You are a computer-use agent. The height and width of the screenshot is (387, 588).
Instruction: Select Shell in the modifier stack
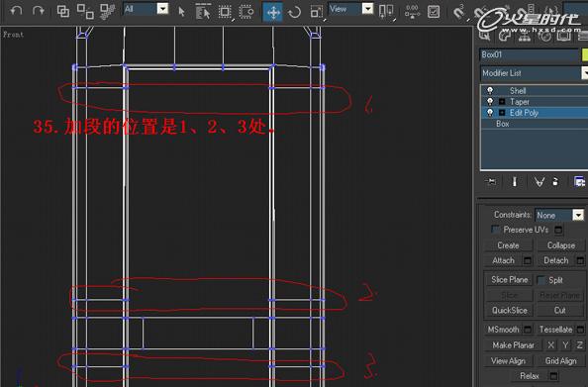518,91
